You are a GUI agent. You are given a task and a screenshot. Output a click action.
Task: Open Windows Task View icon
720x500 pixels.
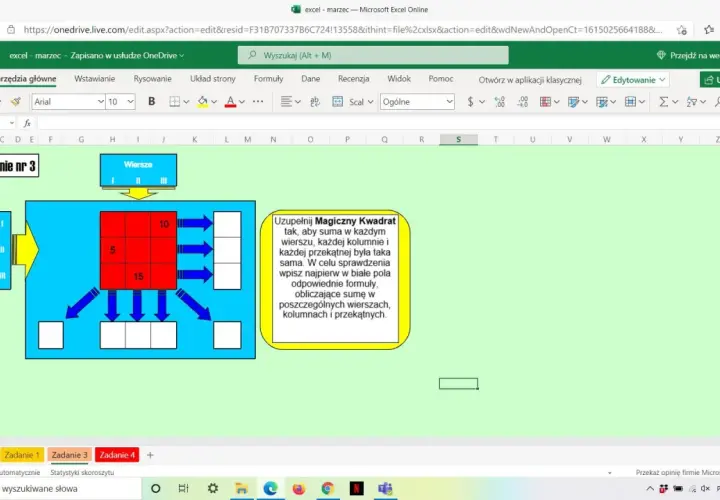[x=183, y=489]
